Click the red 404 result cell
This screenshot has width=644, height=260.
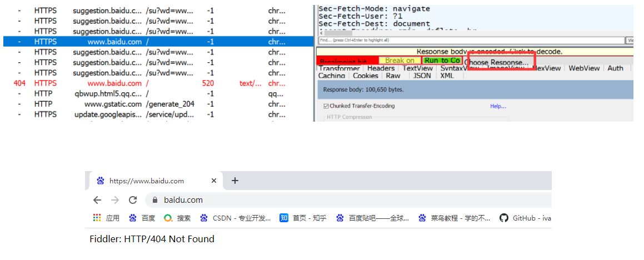pyautogui.click(x=19, y=83)
